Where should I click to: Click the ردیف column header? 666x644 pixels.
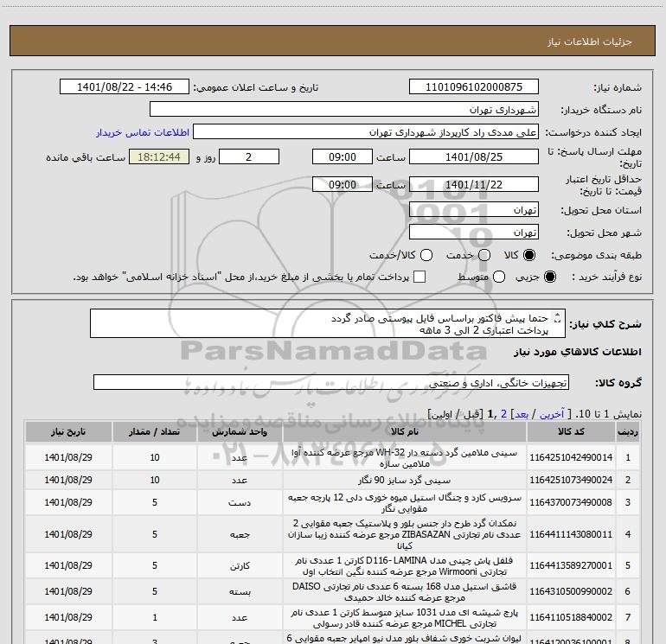point(628,431)
